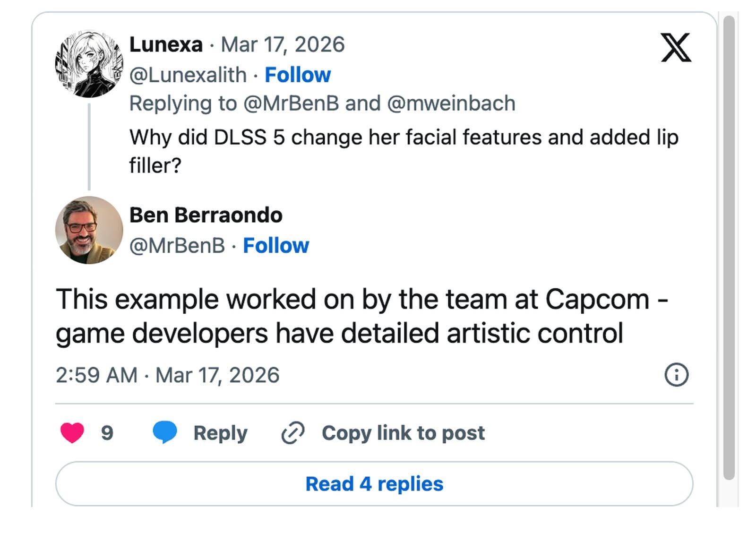Image resolution: width=756 pixels, height=534 pixels.
Task: Click Copy link to post
Action: pos(403,432)
